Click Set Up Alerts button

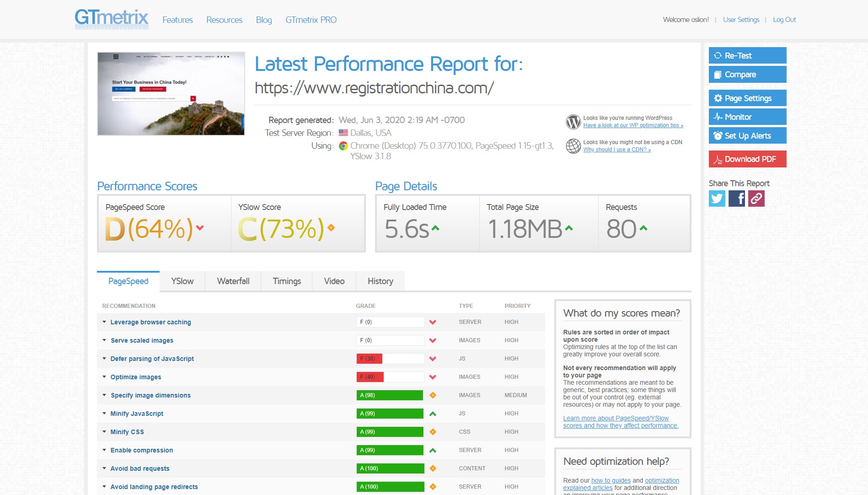click(748, 135)
